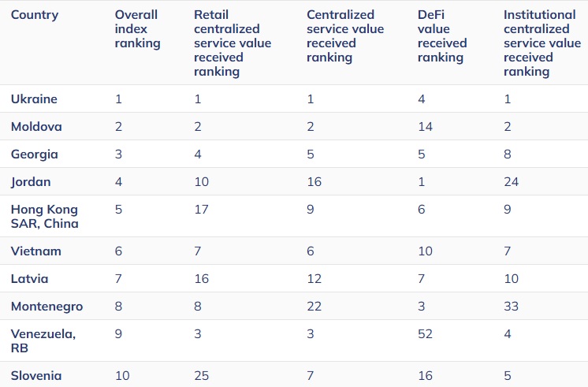Viewport: 588px width, 387px height.
Task: Click the Vietnam country cell
Action: 36,251
